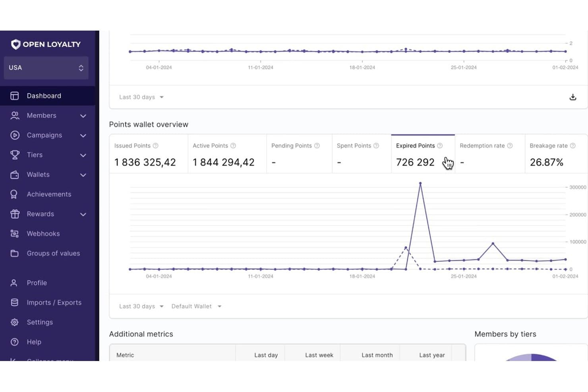Click the Open Loyalty shield logo
Screen dimensions: 588x392
(x=15, y=44)
